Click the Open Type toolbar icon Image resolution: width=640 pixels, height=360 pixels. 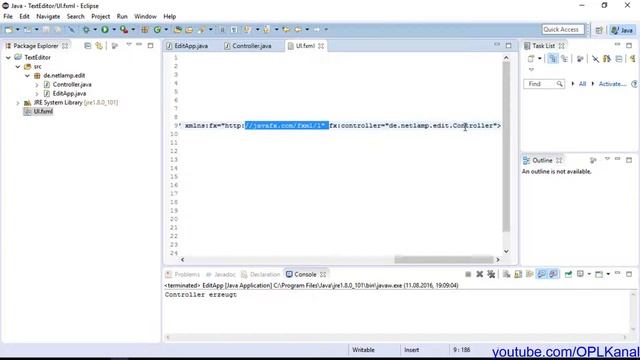click(178, 29)
